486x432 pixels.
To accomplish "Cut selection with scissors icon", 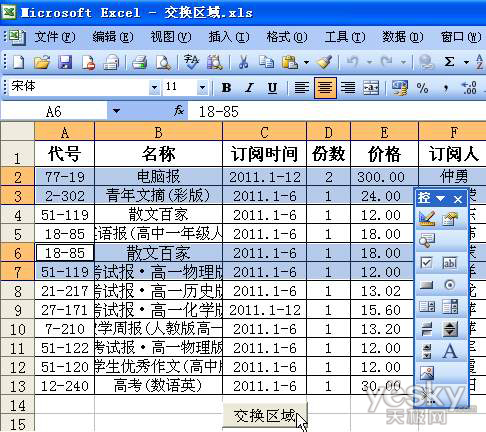I will coord(243,62).
